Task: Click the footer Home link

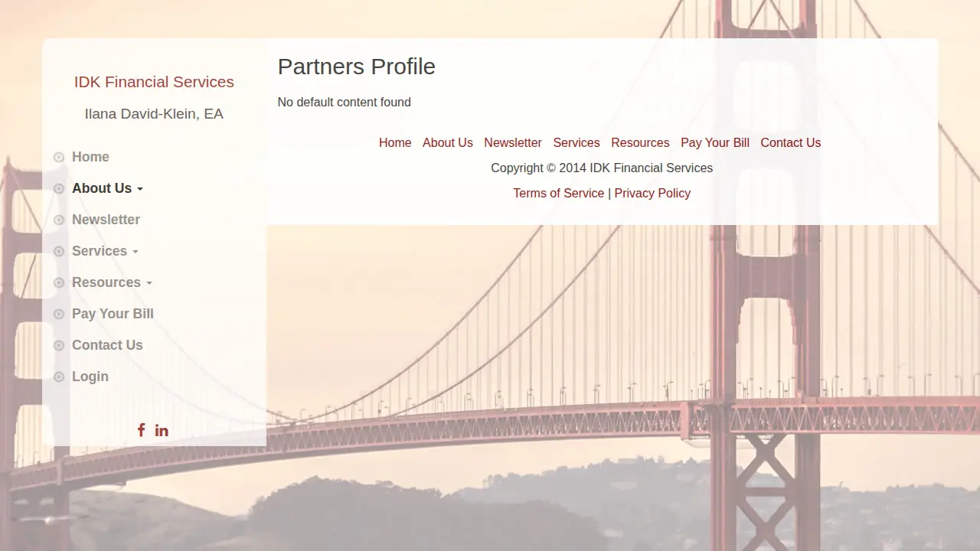Action: point(395,142)
